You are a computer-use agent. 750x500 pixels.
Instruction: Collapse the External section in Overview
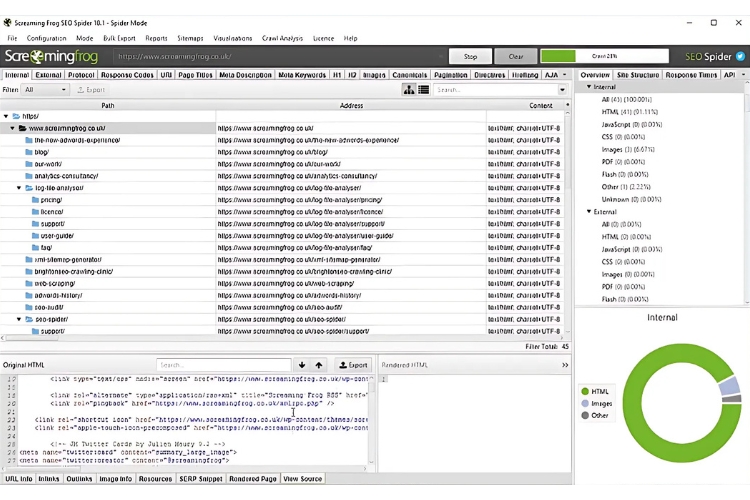point(589,211)
